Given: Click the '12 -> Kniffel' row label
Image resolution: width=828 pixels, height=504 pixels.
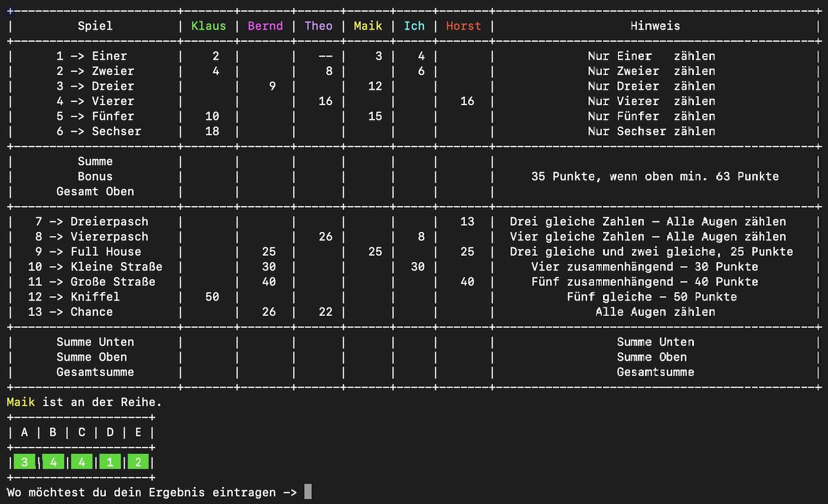Looking at the screenshot, I should click(74, 297).
